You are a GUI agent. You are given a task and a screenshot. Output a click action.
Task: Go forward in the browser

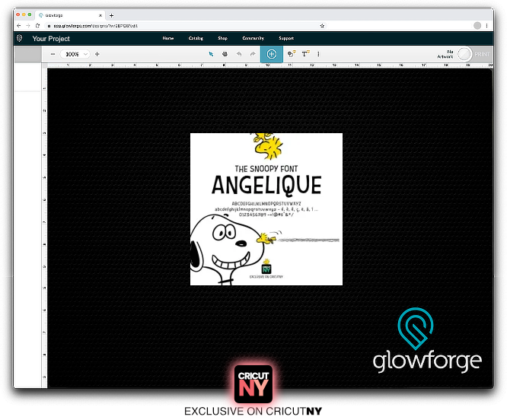tap(28, 26)
